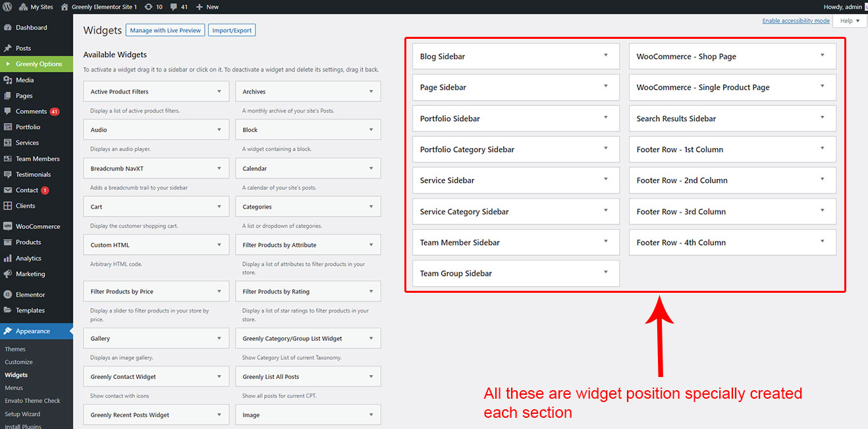Expand the Blog Sidebar widget area

[x=605, y=56]
